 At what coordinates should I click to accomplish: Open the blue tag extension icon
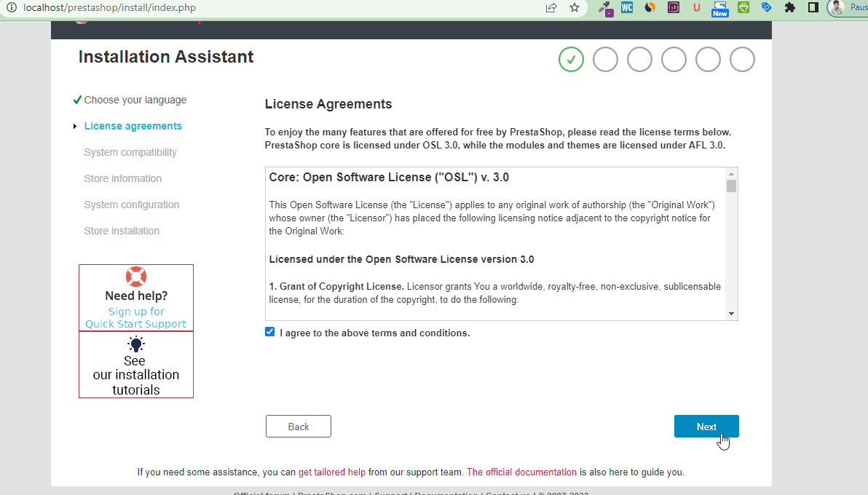pyautogui.click(x=767, y=8)
